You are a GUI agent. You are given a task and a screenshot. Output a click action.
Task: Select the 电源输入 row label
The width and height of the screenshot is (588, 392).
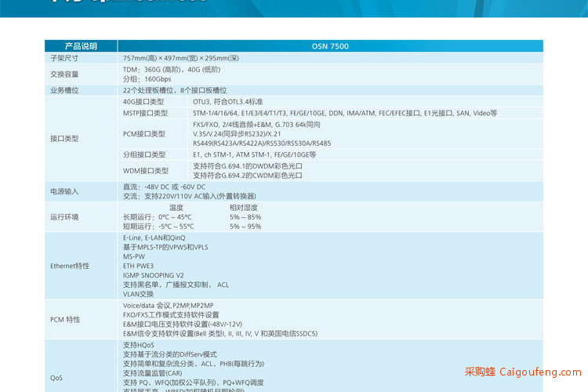pyautogui.click(x=64, y=191)
